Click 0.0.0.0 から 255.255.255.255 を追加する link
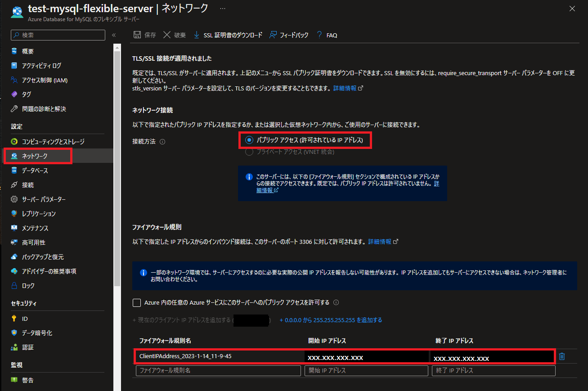The height and width of the screenshot is (391, 588). tap(331, 320)
